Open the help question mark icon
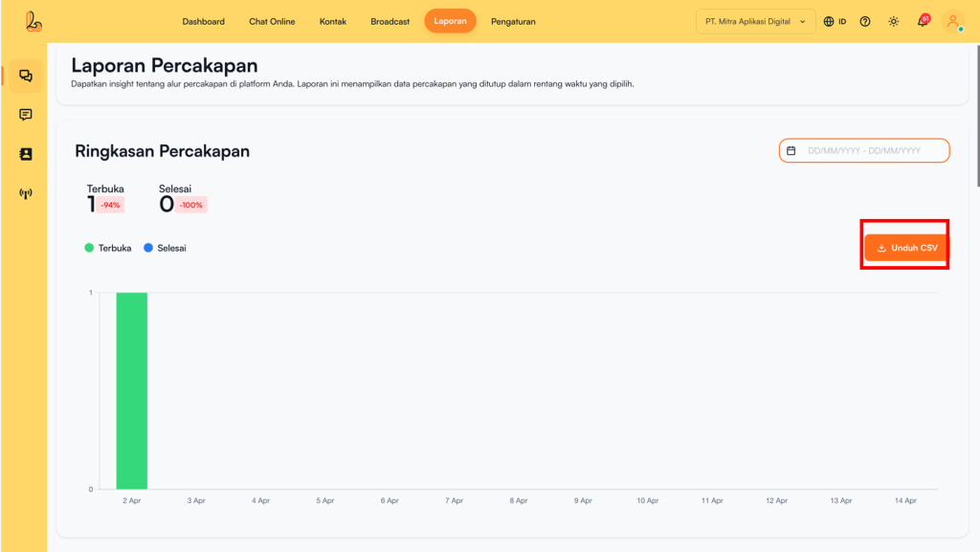Viewport: 980px width, 552px height. point(865,21)
